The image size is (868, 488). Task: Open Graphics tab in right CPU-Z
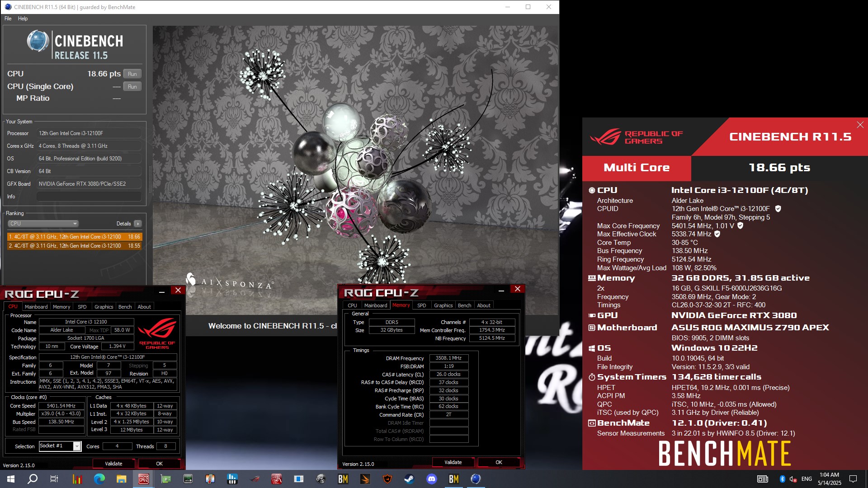[x=443, y=305]
